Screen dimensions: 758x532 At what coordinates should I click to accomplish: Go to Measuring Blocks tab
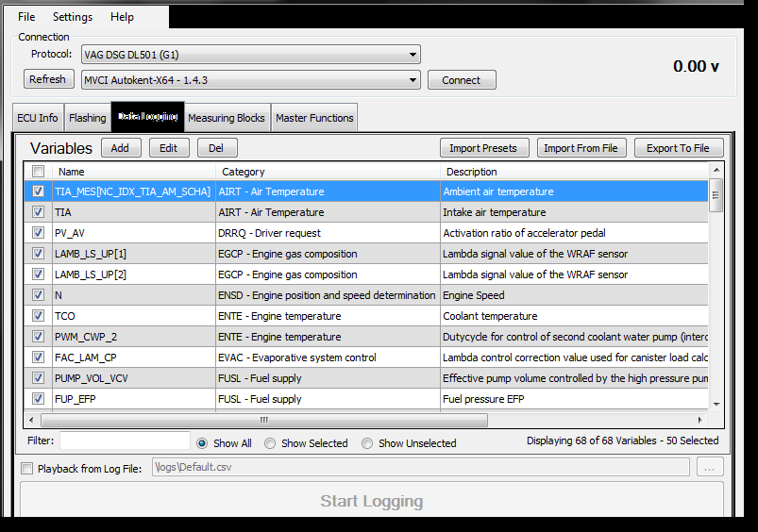click(x=227, y=118)
